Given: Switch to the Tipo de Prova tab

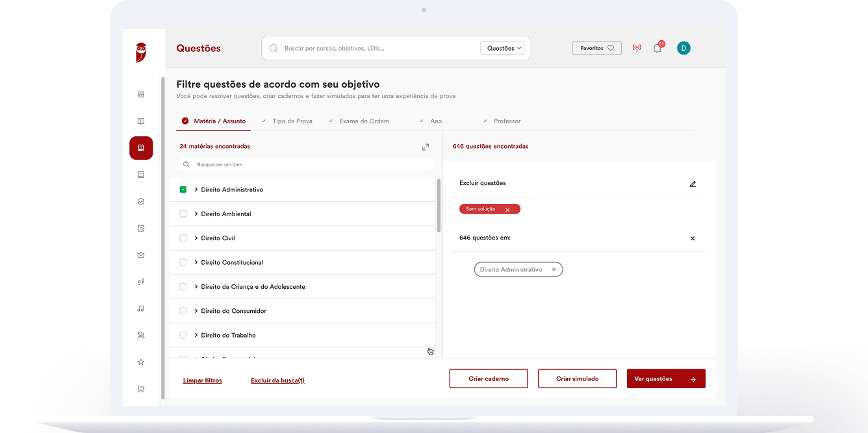Looking at the screenshot, I should [x=292, y=121].
